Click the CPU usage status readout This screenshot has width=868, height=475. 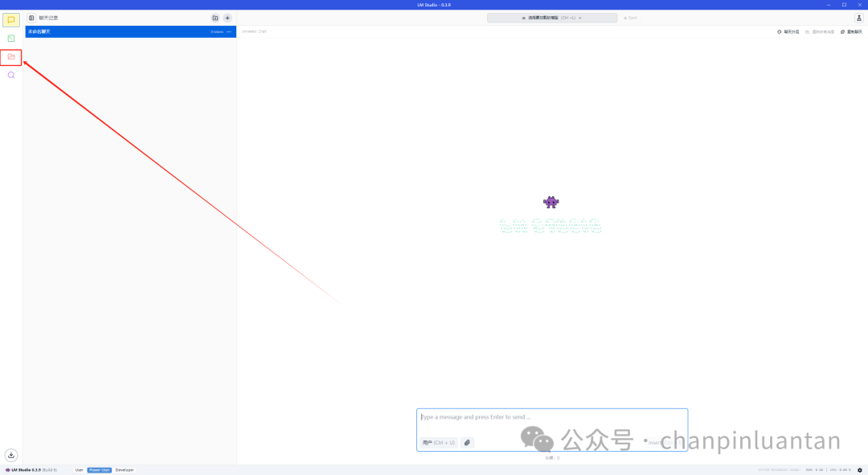(x=841, y=470)
